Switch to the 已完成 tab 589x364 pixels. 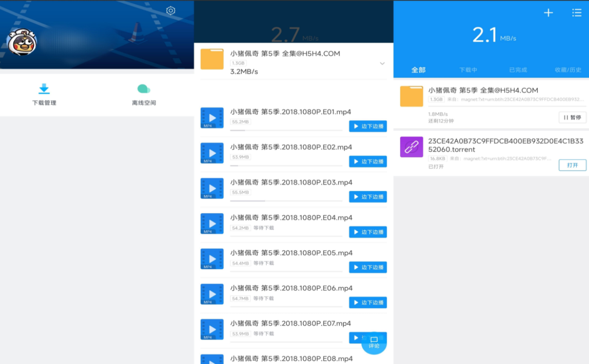point(518,70)
